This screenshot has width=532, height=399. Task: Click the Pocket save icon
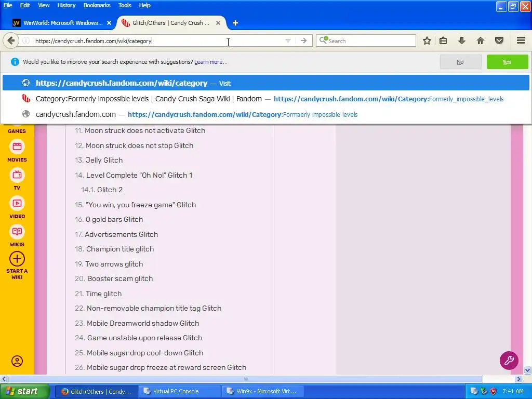pyautogui.click(x=499, y=41)
